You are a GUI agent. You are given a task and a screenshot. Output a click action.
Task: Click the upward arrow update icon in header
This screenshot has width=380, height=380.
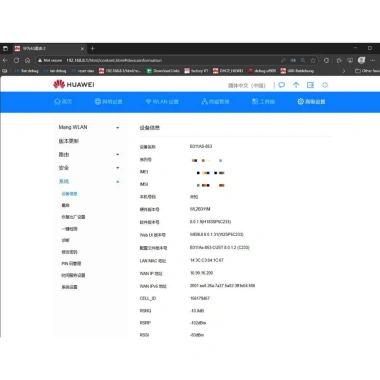pyautogui.click(x=296, y=85)
